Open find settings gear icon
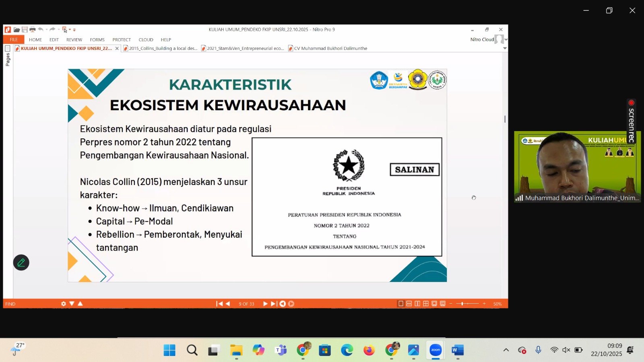Viewport: 644px width, 362px height. (63, 304)
